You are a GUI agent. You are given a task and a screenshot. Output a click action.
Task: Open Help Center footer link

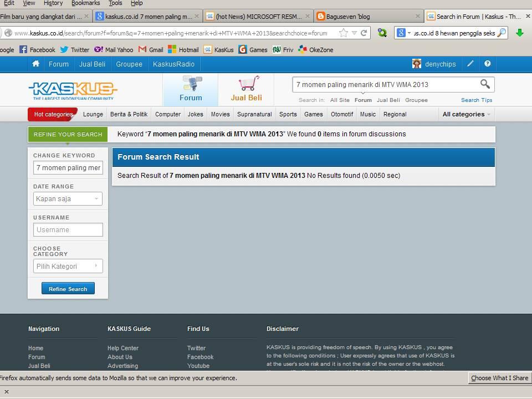click(123, 348)
